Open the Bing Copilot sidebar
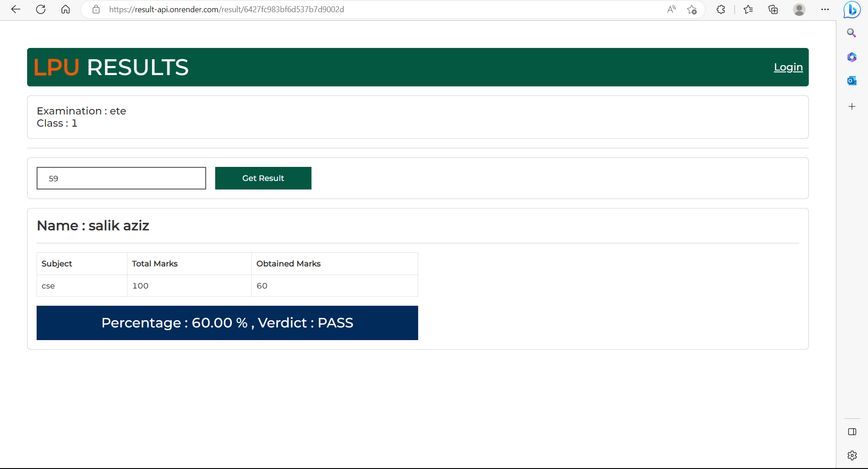 point(852,9)
